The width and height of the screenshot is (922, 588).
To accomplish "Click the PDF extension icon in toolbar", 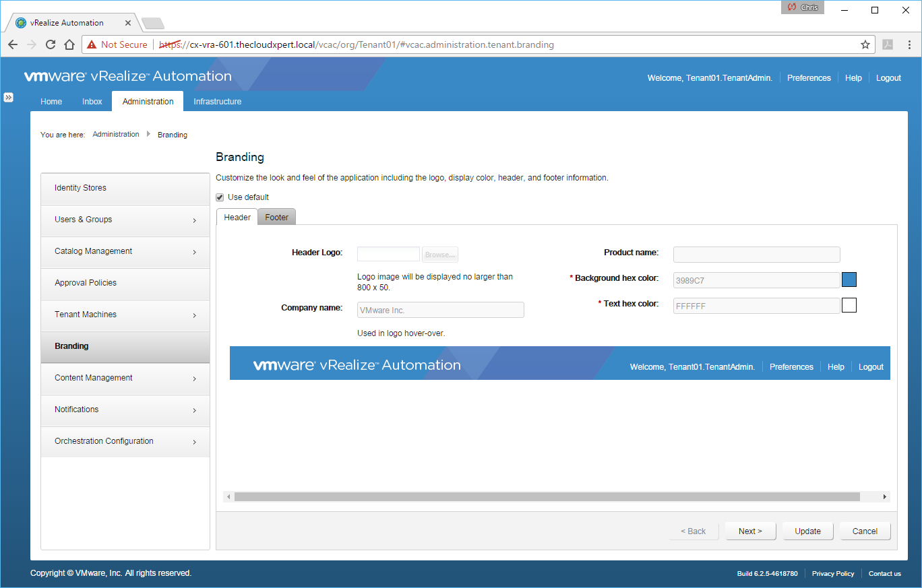I will pyautogui.click(x=888, y=44).
